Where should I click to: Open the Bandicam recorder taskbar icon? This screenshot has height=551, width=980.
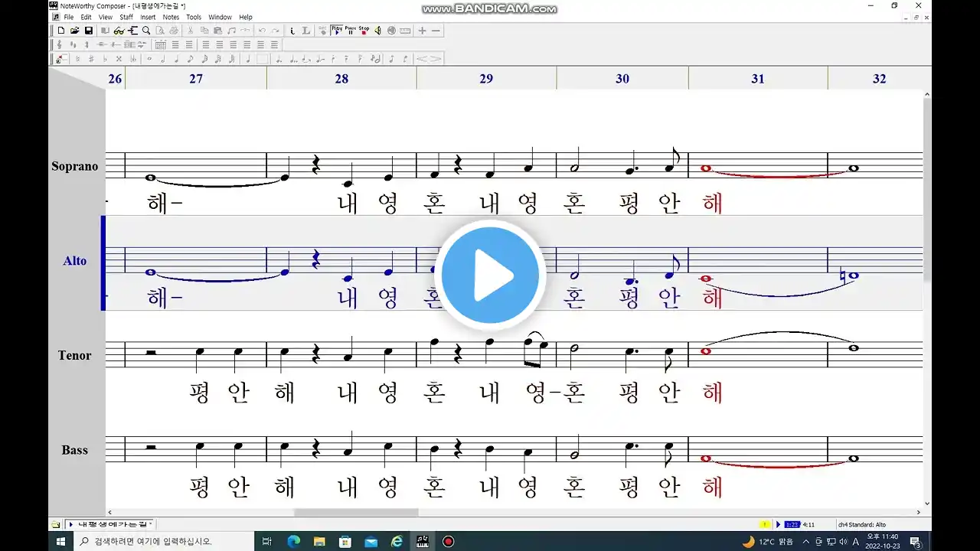pos(449,541)
